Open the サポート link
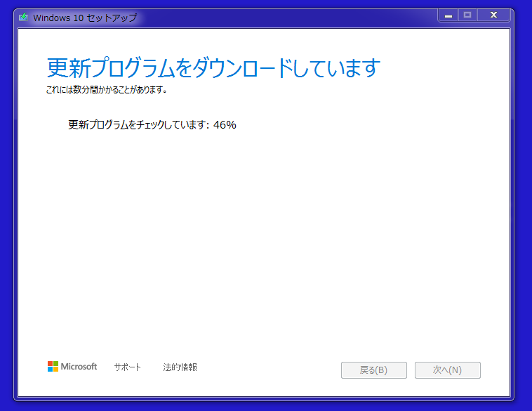This screenshot has width=532, height=411. pyautogui.click(x=127, y=367)
